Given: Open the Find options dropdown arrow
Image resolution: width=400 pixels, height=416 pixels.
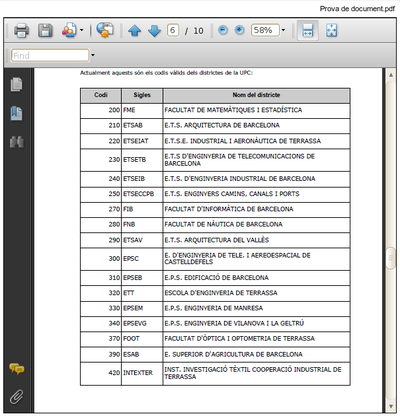Looking at the screenshot, I should (x=93, y=55).
